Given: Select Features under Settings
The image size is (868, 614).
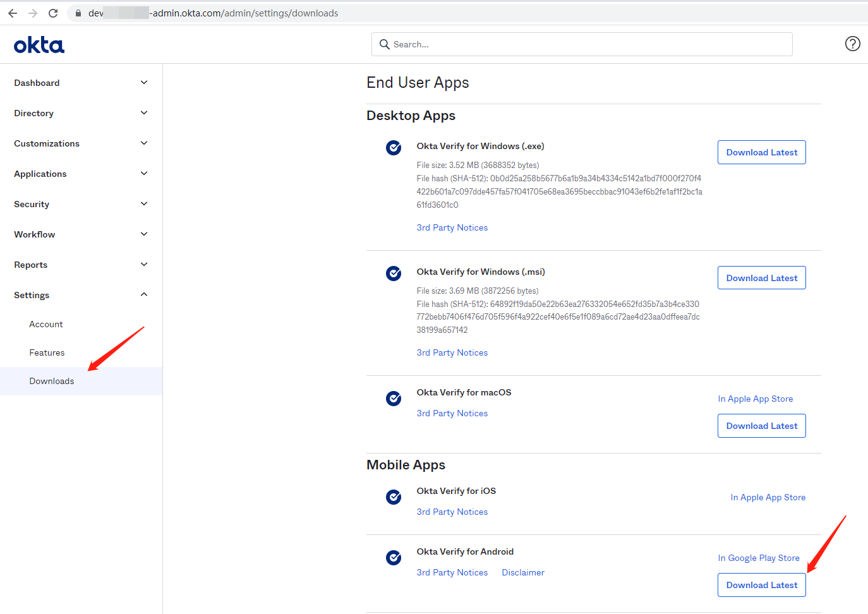Looking at the screenshot, I should tap(47, 352).
